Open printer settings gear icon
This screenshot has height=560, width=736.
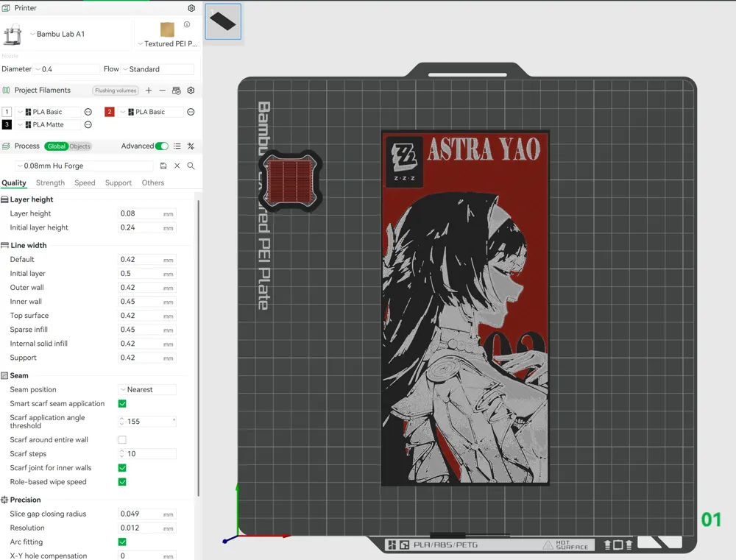tap(191, 8)
